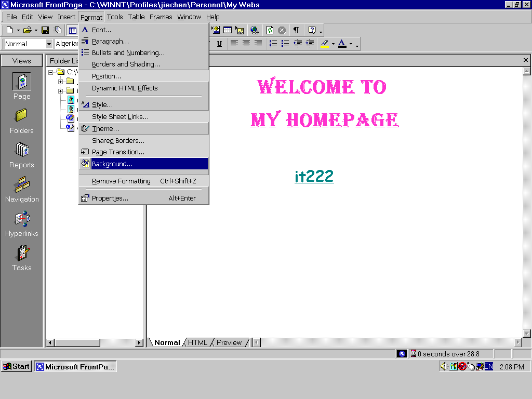This screenshot has height=399, width=532.
Task: Collapse the root C:\ folder tree node
Action: pyautogui.click(x=51, y=72)
